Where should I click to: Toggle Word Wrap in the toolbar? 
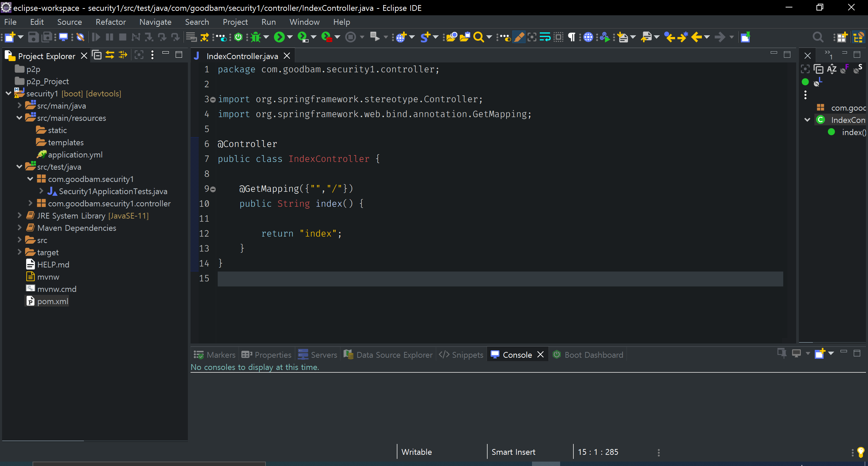[x=545, y=37]
